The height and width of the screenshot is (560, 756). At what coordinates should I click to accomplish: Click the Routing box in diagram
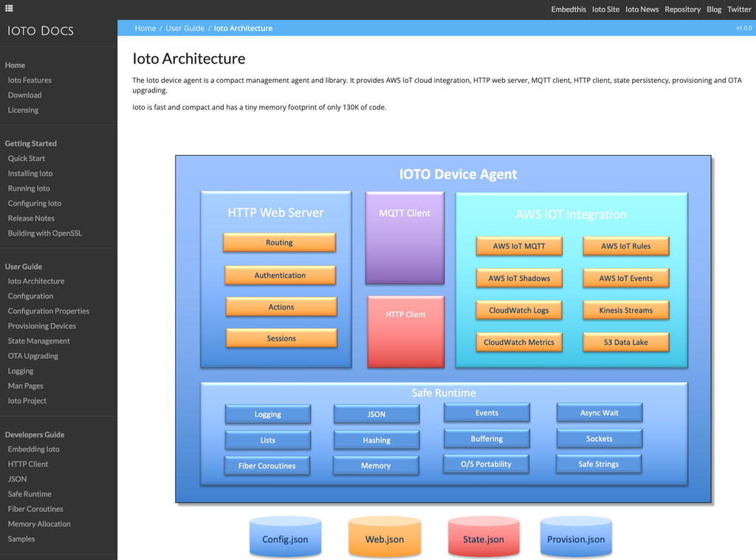tap(279, 242)
